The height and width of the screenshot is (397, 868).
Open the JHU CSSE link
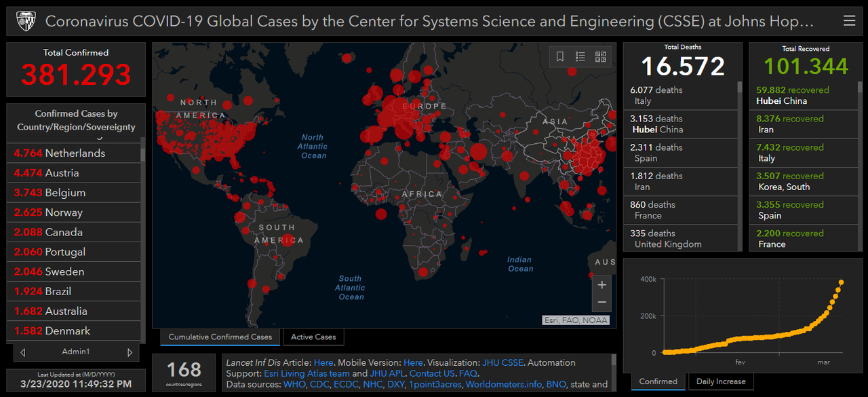502,363
